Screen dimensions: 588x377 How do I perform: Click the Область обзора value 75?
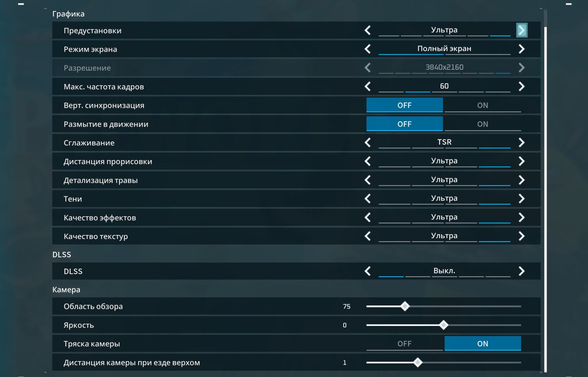(347, 306)
